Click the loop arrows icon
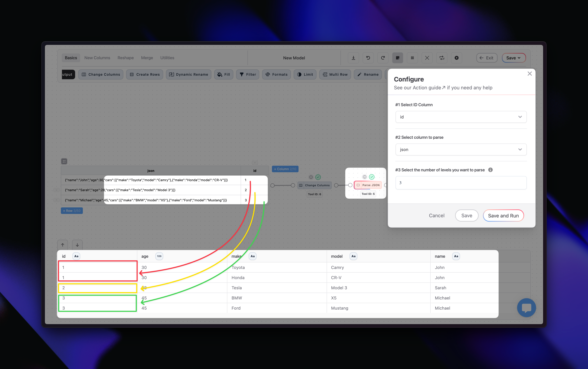This screenshot has height=369, width=588. click(x=442, y=58)
